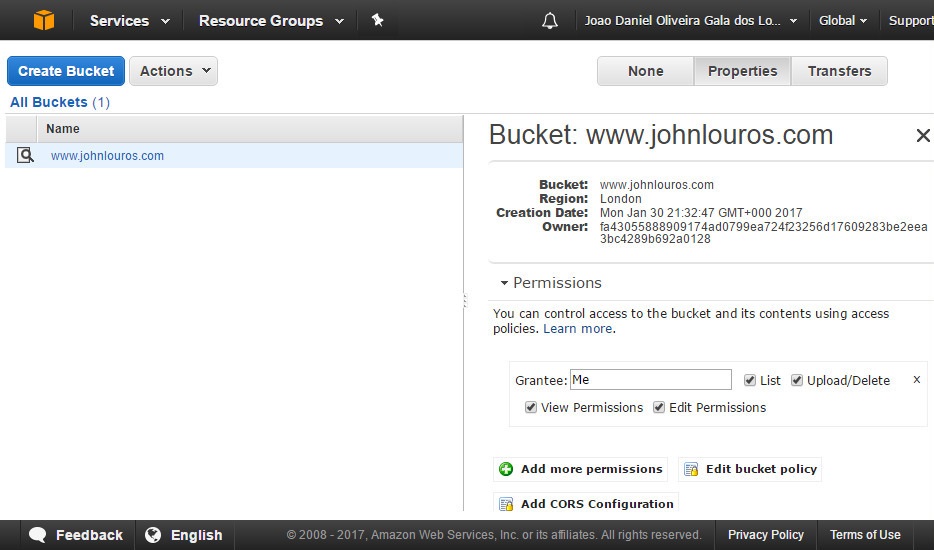Click the magnifier icon beside www.johnlouros.com bucket

pyautogui.click(x=25, y=156)
